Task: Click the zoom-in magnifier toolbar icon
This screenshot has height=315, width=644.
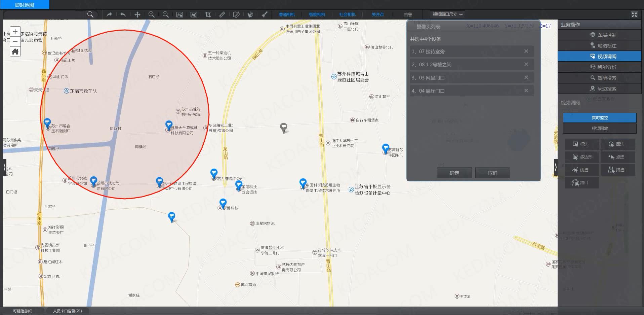Action: tap(152, 14)
